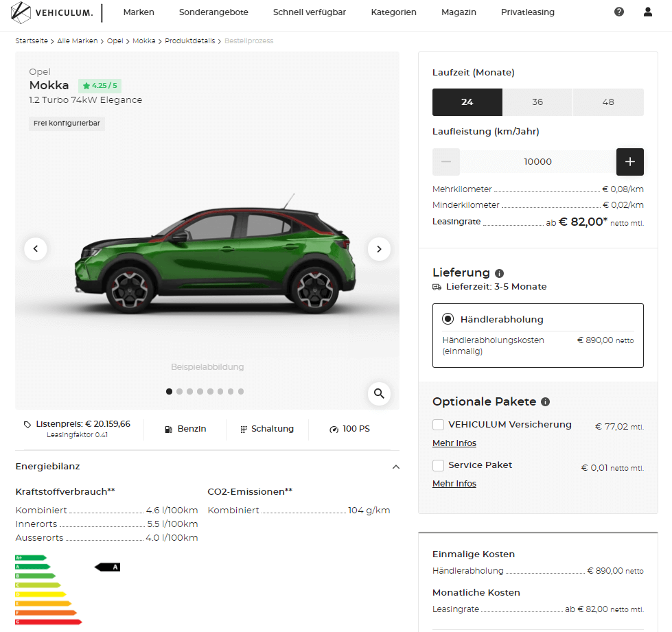
Task: Collapse the Energiebilanz section
Action: click(x=396, y=467)
